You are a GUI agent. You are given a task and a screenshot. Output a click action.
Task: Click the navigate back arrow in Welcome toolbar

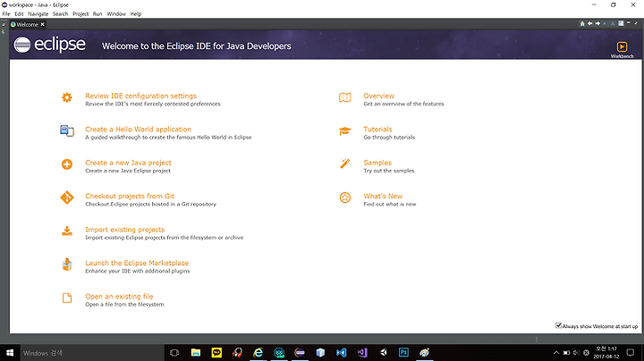[x=589, y=24]
